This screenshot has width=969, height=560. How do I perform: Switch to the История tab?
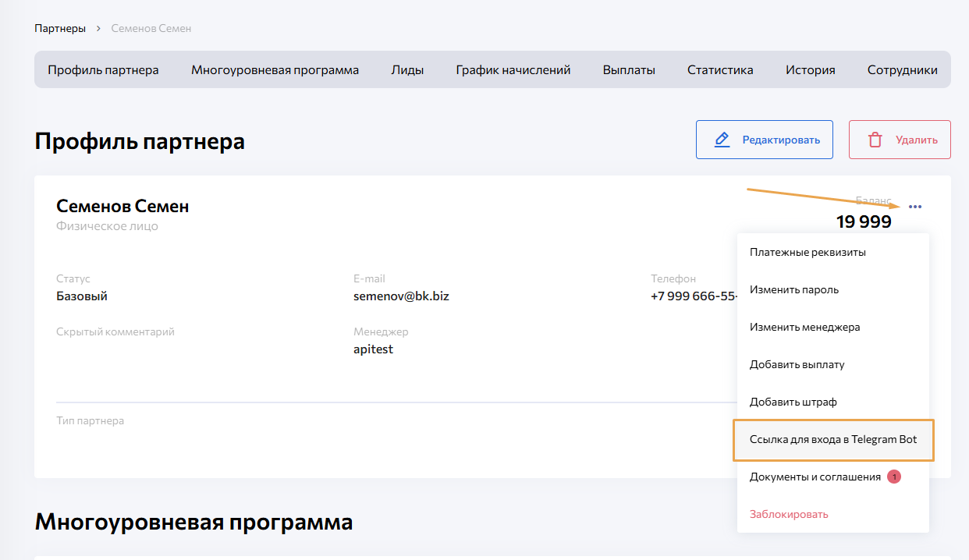[810, 69]
